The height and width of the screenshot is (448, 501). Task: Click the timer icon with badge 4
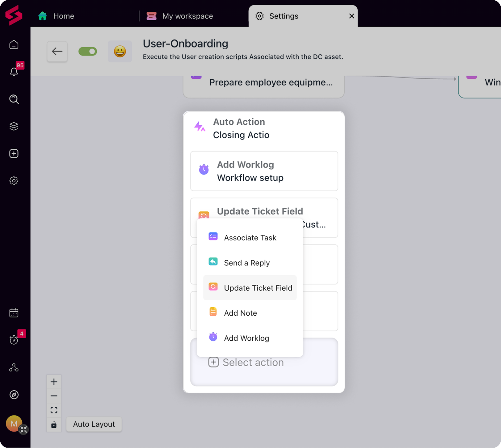pyautogui.click(x=14, y=340)
